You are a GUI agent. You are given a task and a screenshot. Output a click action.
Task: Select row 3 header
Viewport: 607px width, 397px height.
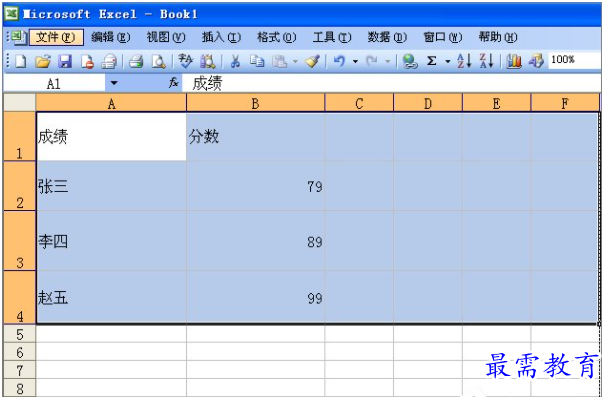20,241
